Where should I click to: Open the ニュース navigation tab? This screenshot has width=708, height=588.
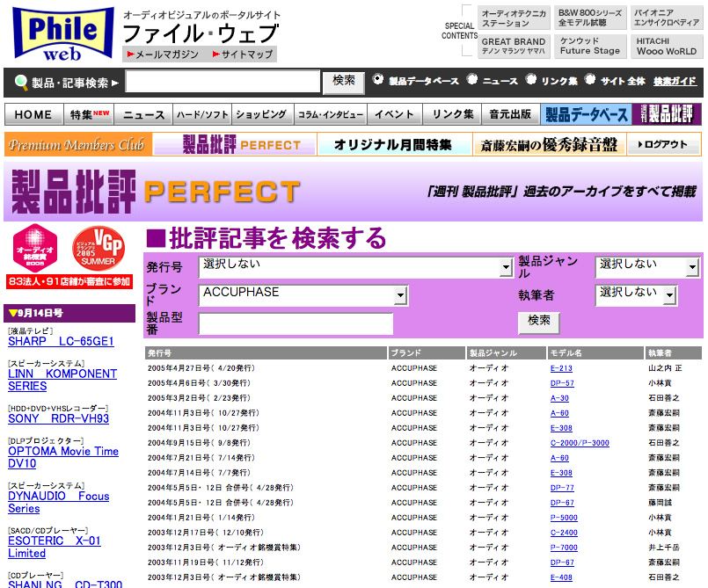[143, 114]
